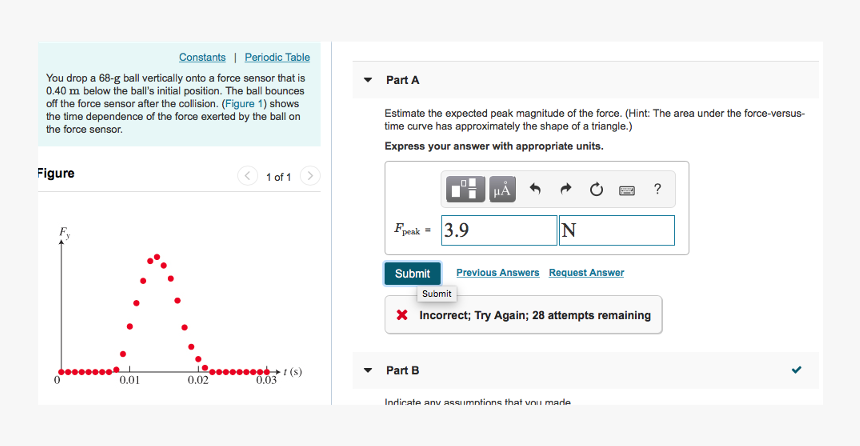Open the Periodic Table link

(277, 57)
